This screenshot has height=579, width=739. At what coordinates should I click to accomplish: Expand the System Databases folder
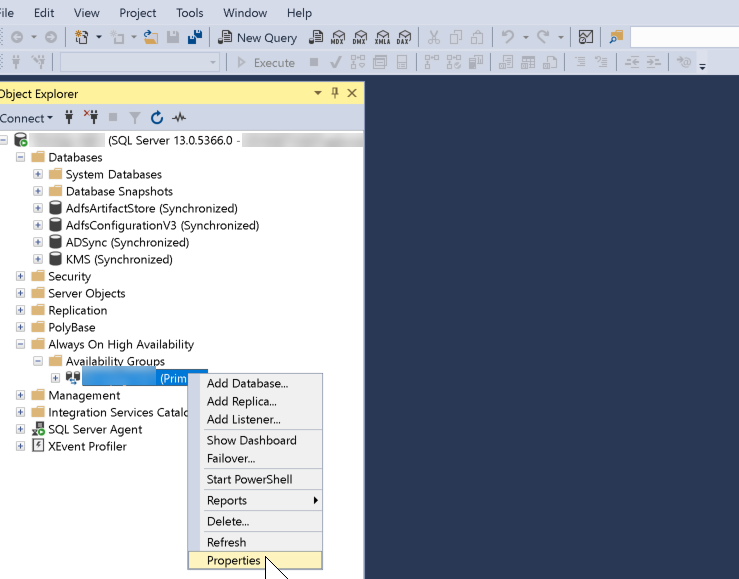click(x=38, y=174)
